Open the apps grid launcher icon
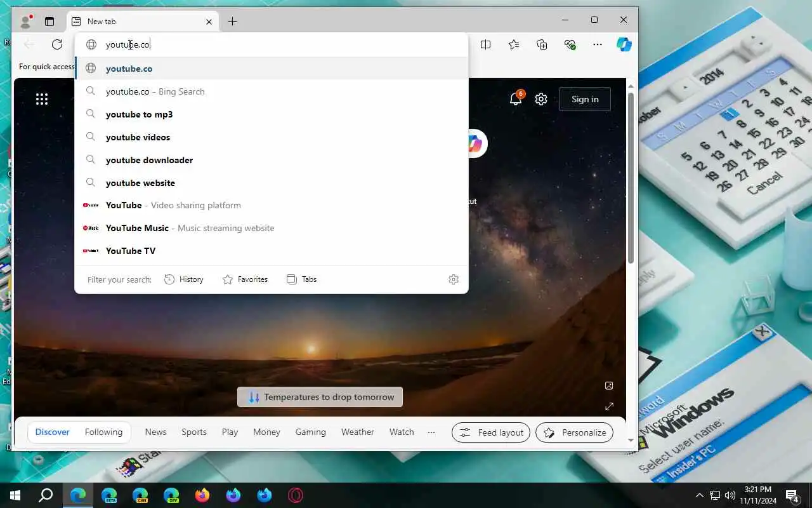 tap(42, 98)
